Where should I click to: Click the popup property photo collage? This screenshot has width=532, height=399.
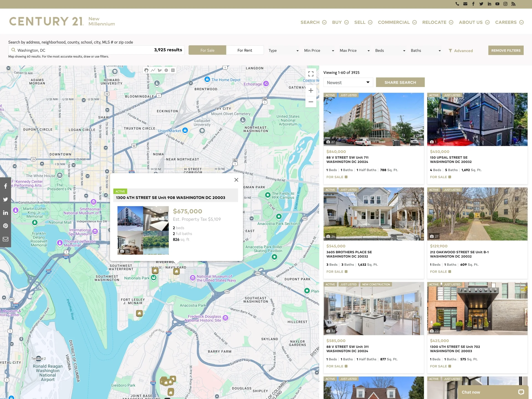coord(143,230)
